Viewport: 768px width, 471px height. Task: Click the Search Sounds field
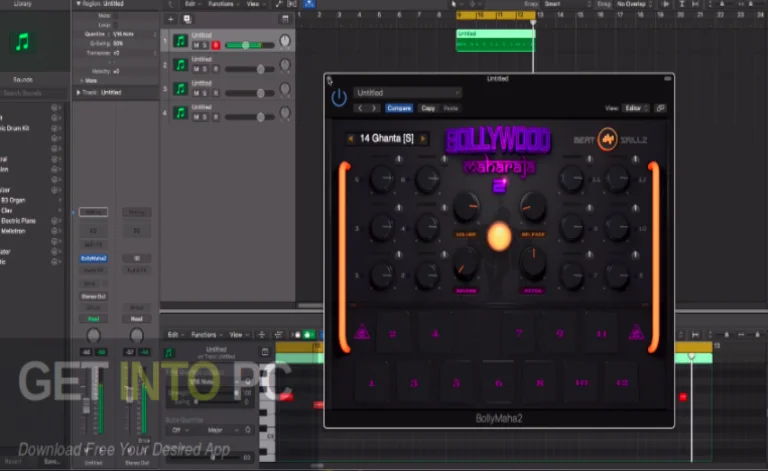pyautogui.click(x=33, y=93)
